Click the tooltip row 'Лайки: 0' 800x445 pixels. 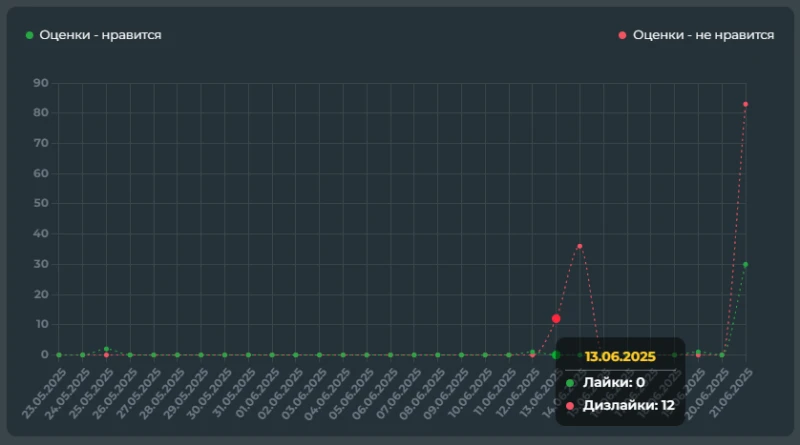pyautogui.click(x=605, y=382)
